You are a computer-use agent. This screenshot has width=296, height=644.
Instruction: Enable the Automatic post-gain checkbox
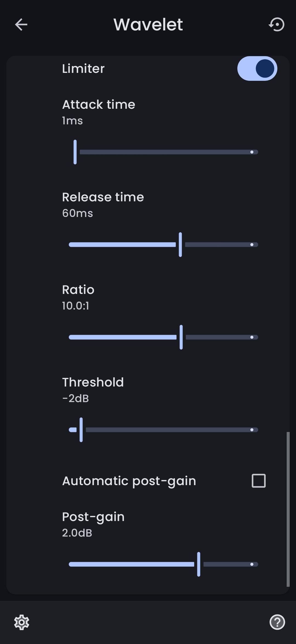[x=259, y=481]
